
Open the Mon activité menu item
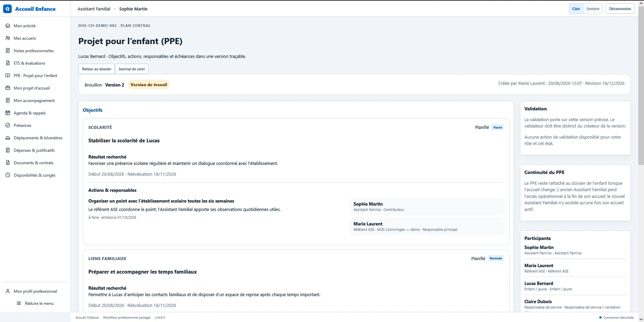pos(35,26)
